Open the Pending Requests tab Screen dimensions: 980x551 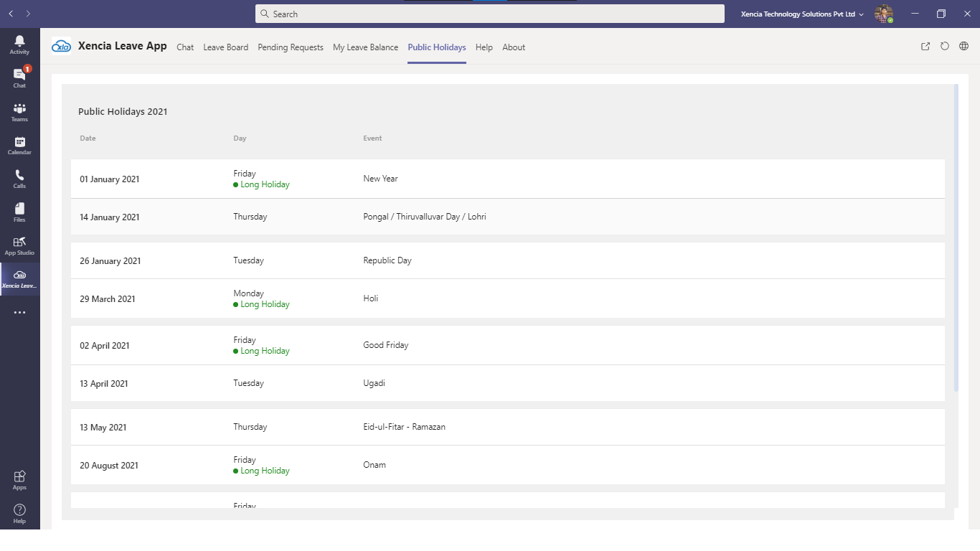(x=291, y=47)
